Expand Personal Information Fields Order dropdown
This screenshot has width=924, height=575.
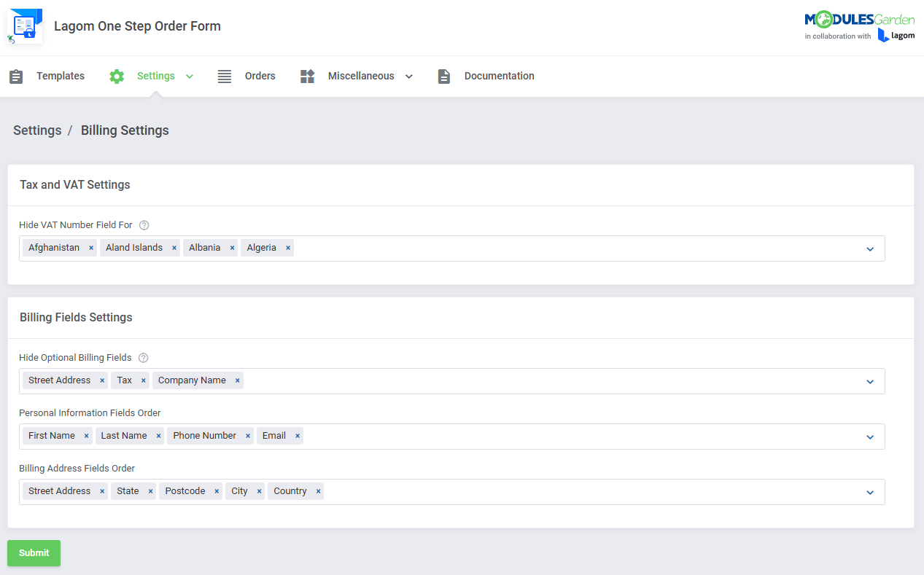pos(870,437)
